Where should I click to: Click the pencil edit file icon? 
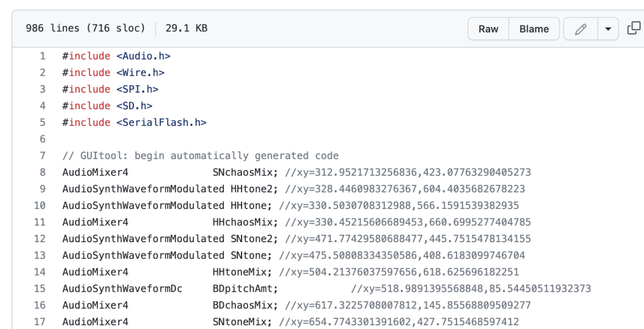pos(581,29)
